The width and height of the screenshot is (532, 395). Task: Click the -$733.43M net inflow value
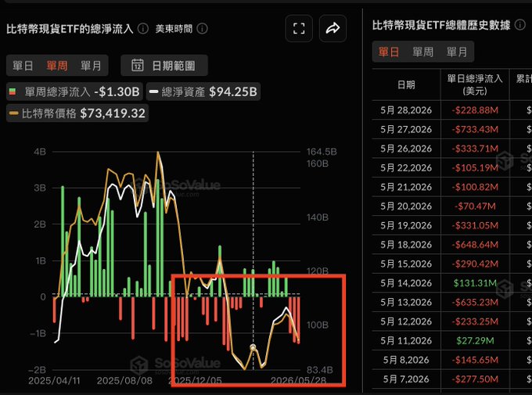pyautogui.click(x=475, y=129)
